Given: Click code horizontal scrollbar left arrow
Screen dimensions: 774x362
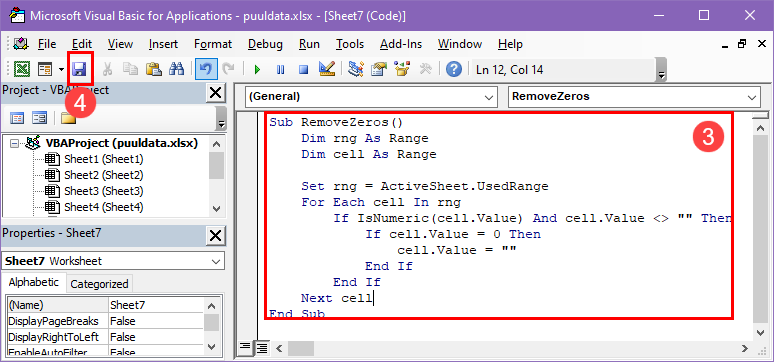Looking at the screenshot, I should pos(279,348).
